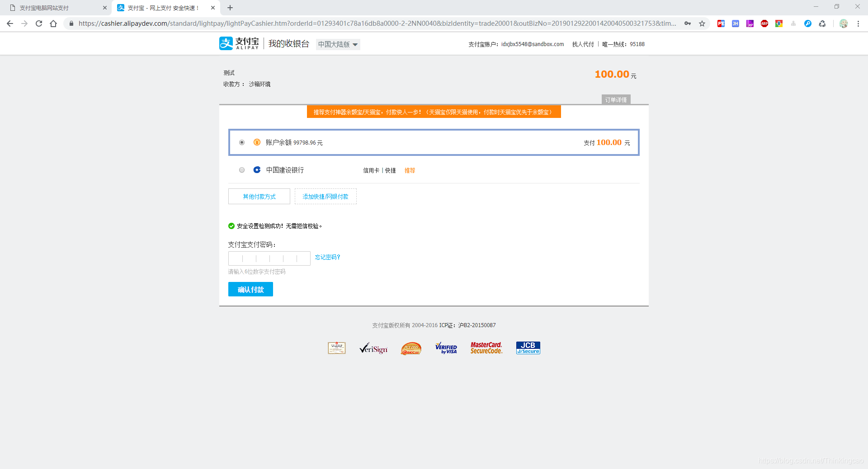Click the idxjbx5548@sandbox.com account text
Viewport: 868px width, 469px height.
point(533,44)
